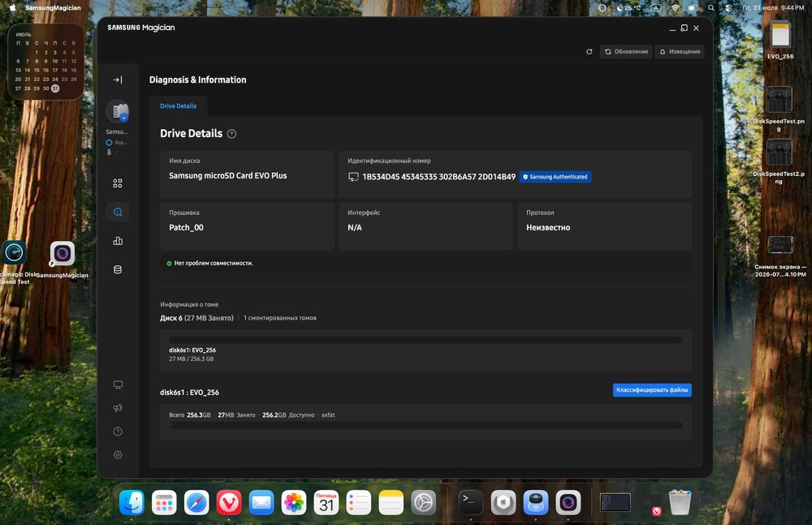Click the lower disk6s1 storage progress bar
This screenshot has height=525, width=812.
(425, 425)
